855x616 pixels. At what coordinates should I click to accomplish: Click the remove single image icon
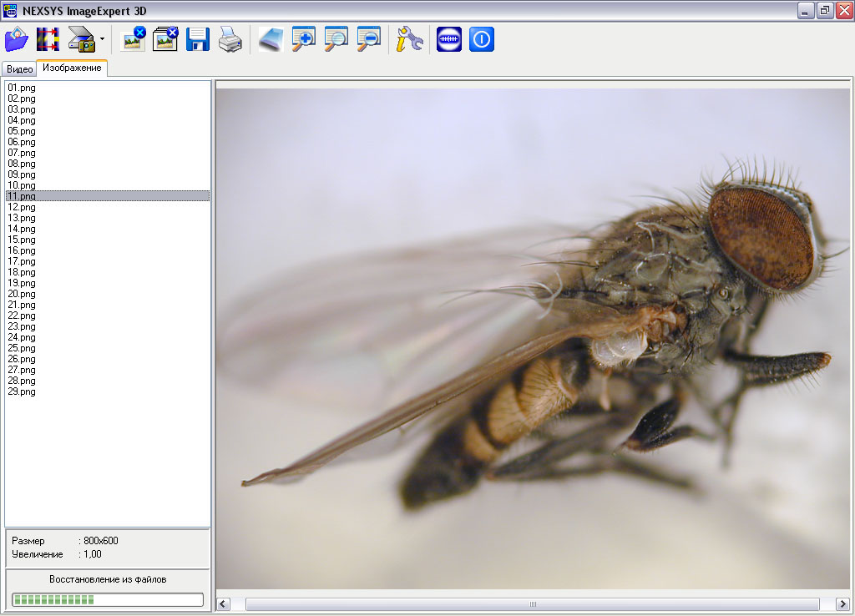[x=134, y=39]
